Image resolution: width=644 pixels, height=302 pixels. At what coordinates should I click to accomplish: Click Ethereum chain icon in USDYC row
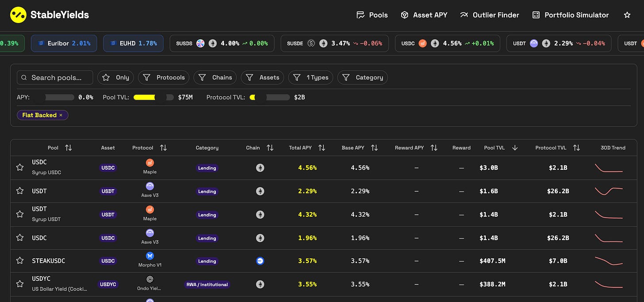(260, 284)
